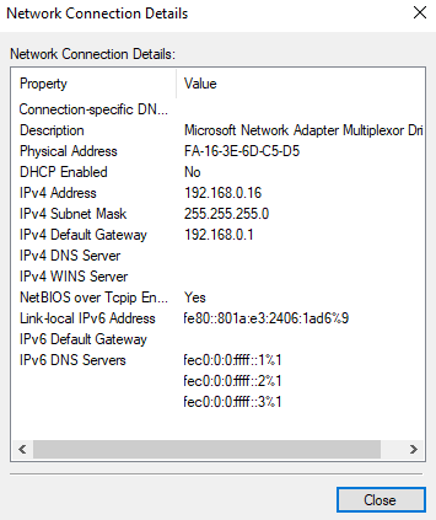The height and width of the screenshot is (520, 436).
Task: Select the IPv4 DNS Server row
Action: coord(218,256)
